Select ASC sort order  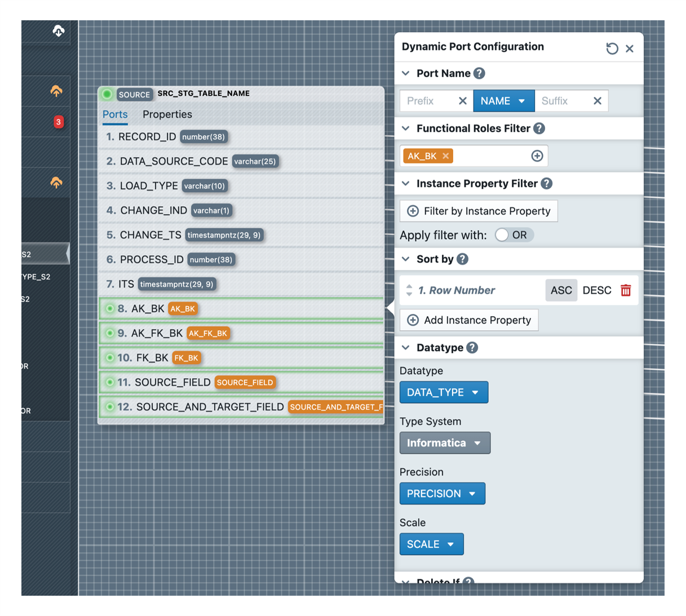pos(561,290)
